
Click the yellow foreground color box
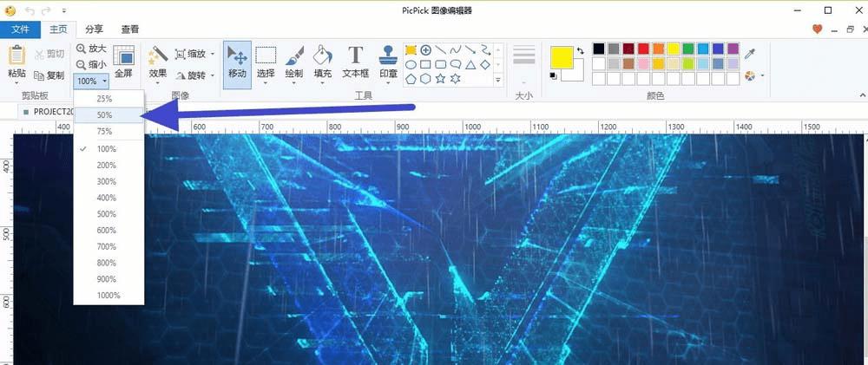(562, 57)
